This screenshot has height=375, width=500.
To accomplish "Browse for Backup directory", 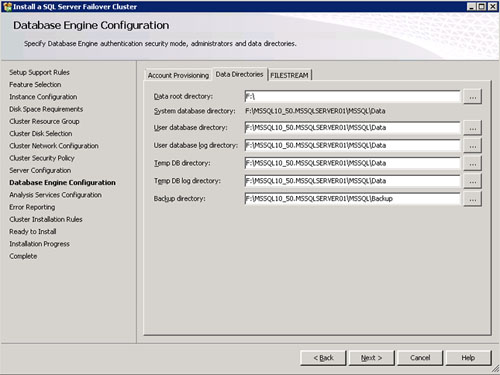I will [472, 199].
